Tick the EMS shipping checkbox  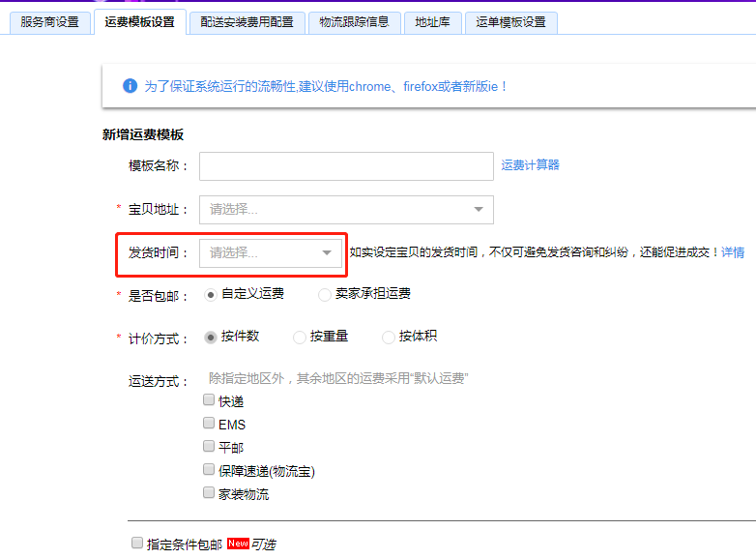209,424
